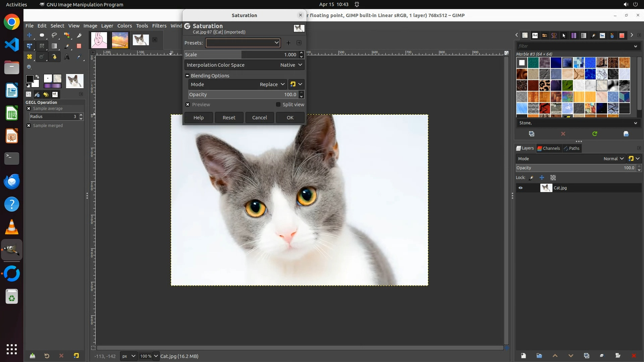The width and height of the screenshot is (644, 362).
Task: Toggle the Preview checkbox
Action: [188, 105]
